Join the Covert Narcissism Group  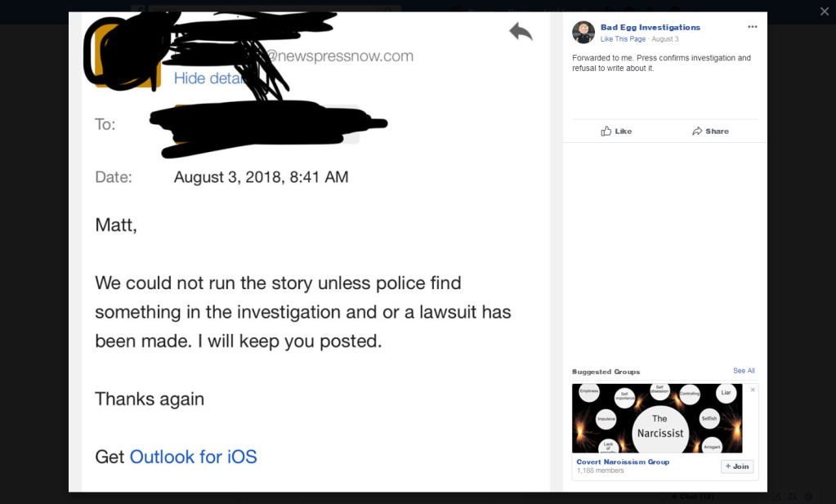737,466
